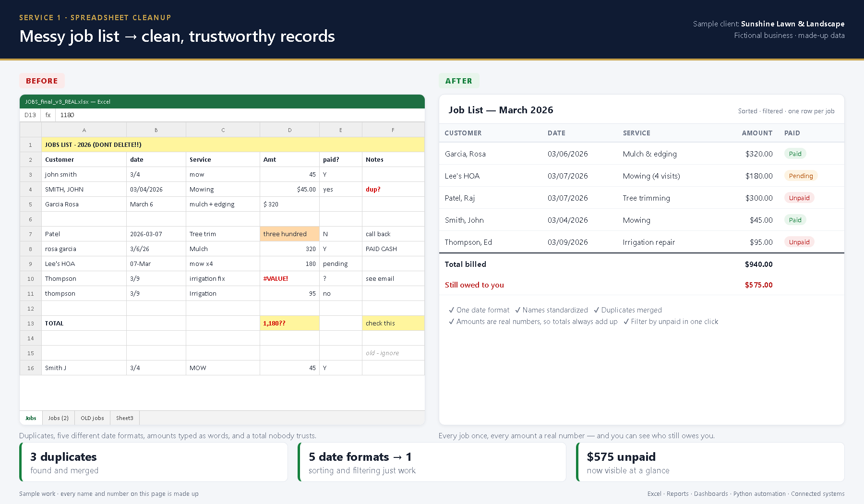
Task: Click the BEFORE label badge
Action: pyautogui.click(x=42, y=81)
